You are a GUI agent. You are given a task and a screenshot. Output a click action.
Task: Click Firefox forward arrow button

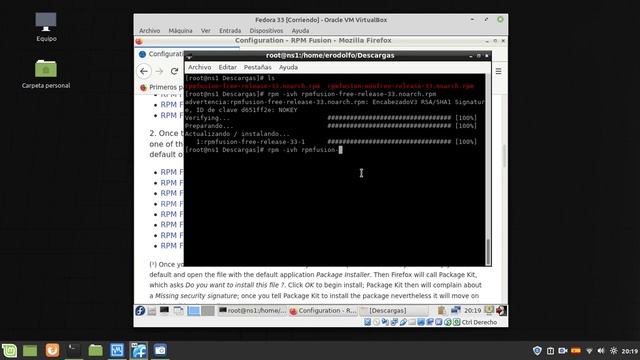coord(159,71)
